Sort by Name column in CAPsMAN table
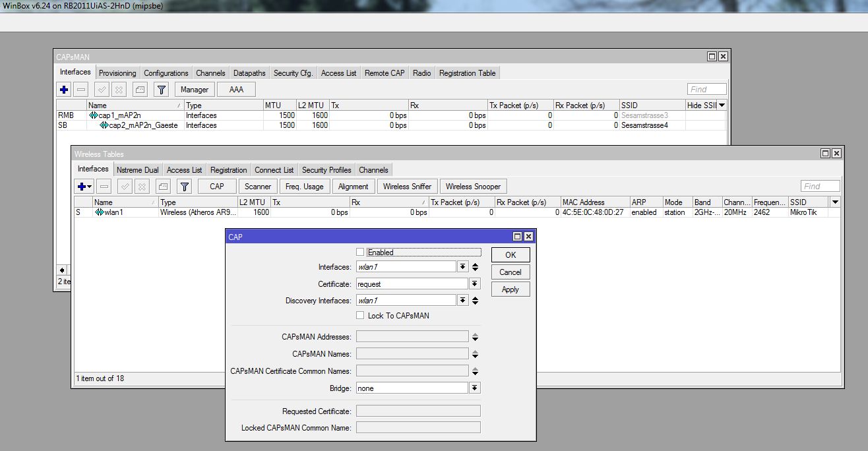Image resolution: width=868 pixels, height=451 pixels. coord(135,105)
